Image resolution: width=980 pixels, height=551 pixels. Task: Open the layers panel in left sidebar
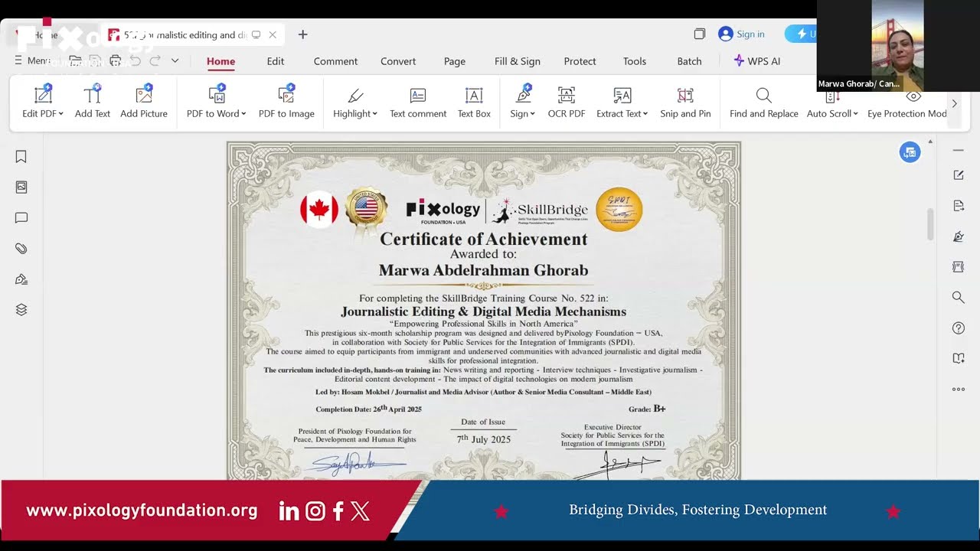tap(21, 309)
